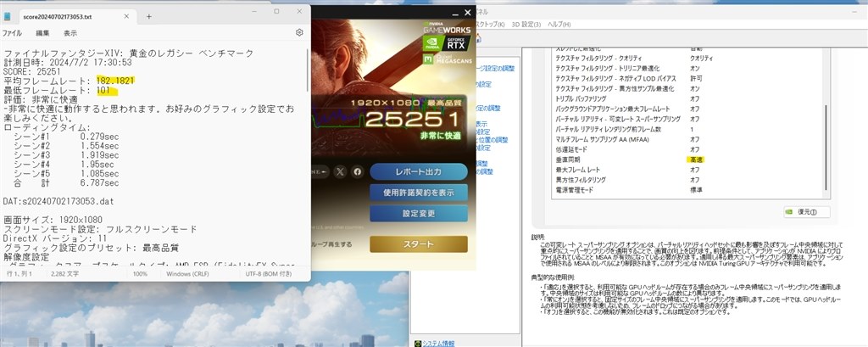Click the DirectX バージョン: 11 line
This screenshot has width=868, height=347.
[55, 238]
